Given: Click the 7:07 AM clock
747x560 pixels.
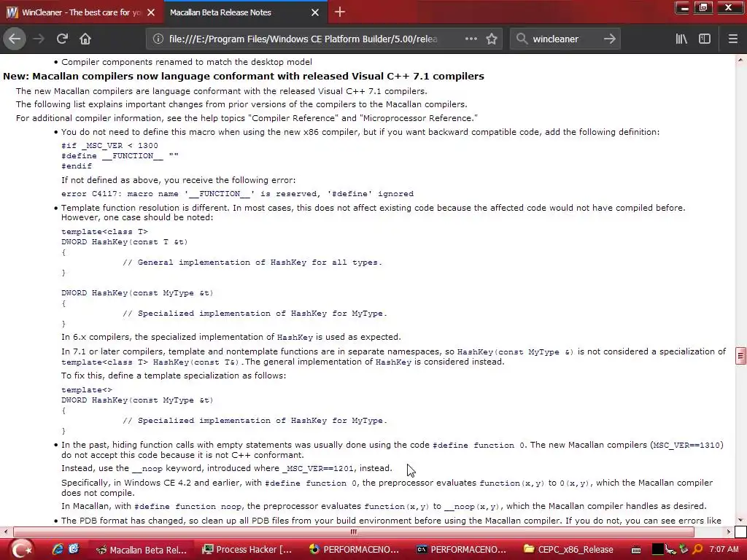Looking at the screenshot, I should pos(724,550).
